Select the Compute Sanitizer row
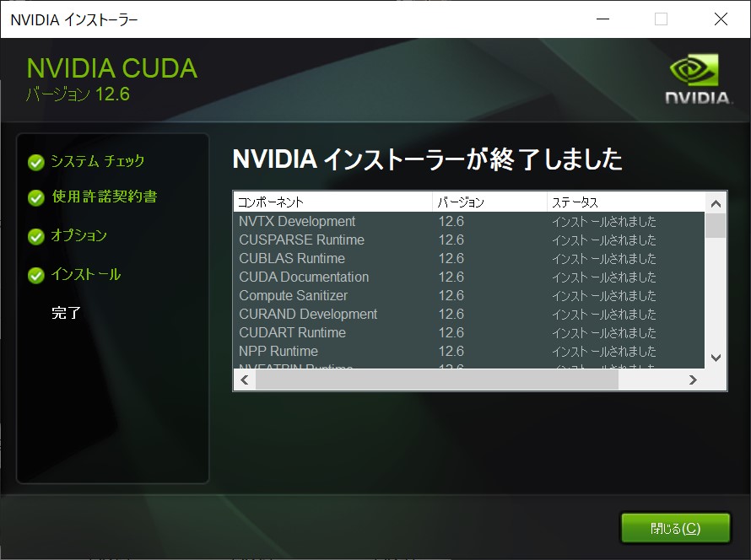The height and width of the screenshot is (560, 751). 469,295
